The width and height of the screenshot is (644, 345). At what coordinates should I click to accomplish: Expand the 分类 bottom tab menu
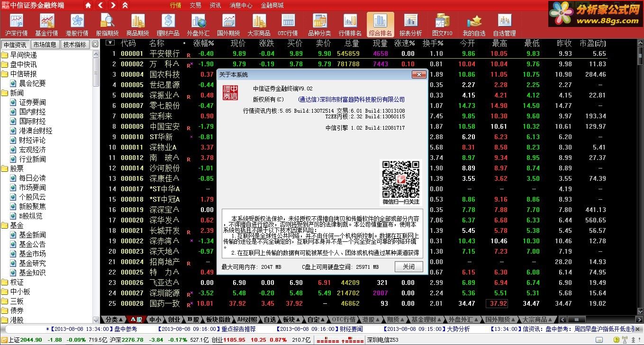[x=114, y=319]
